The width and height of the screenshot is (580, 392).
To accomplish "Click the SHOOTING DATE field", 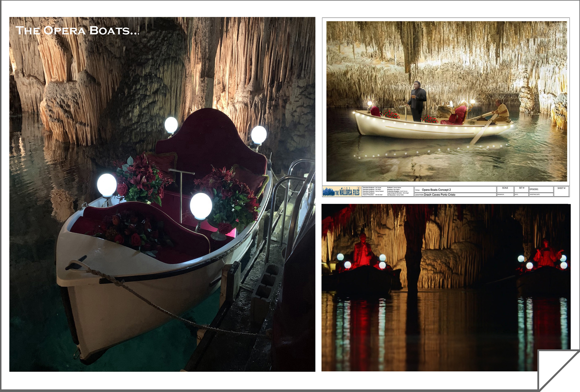I will tap(541, 195).
